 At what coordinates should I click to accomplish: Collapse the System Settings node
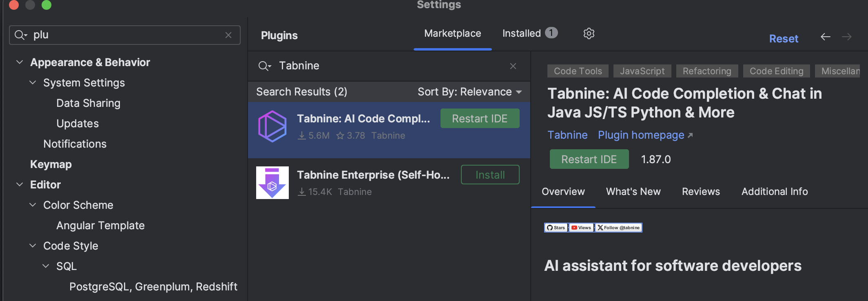coord(33,82)
